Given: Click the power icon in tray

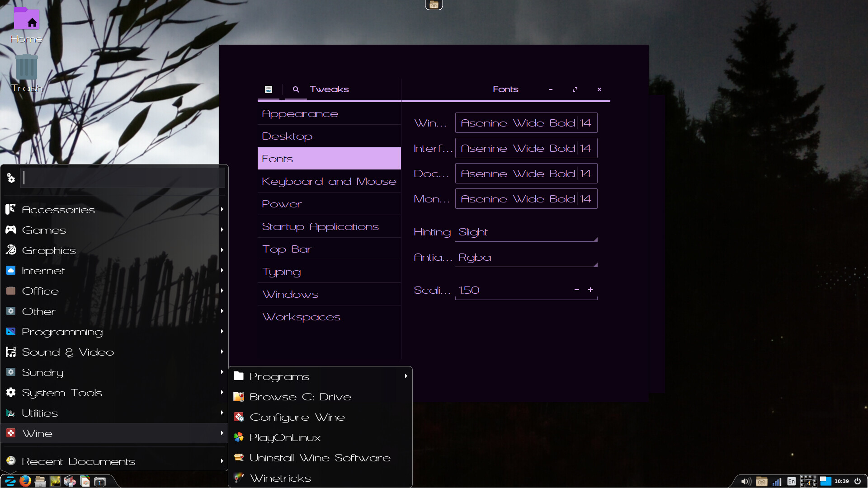Looking at the screenshot, I should 858,481.
